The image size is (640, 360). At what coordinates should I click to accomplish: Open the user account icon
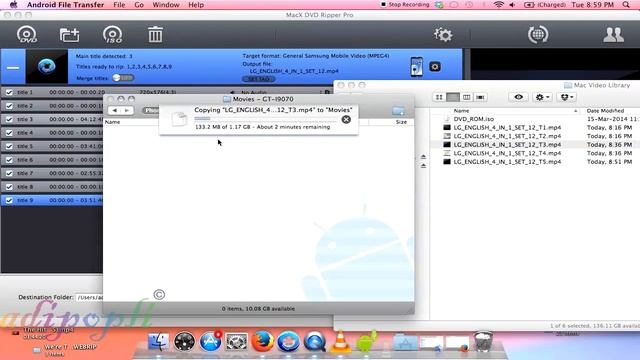[613, 35]
